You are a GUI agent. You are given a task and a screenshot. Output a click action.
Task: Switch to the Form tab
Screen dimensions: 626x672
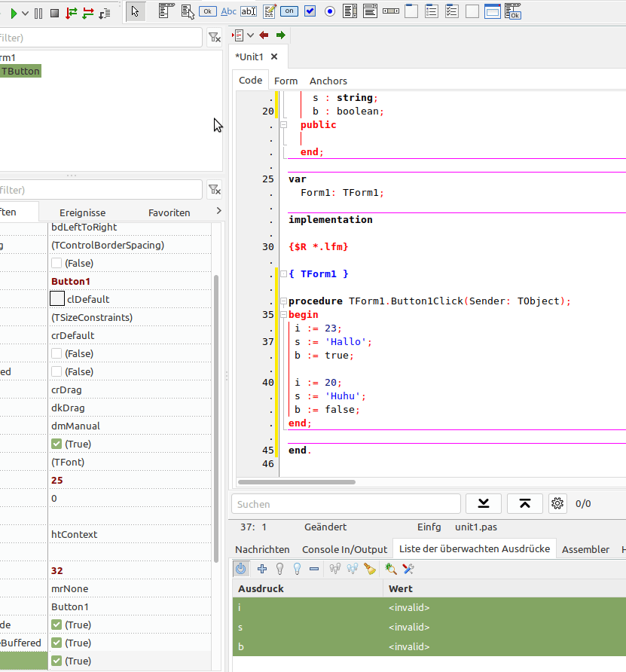pyautogui.click(x=286, y=81)
